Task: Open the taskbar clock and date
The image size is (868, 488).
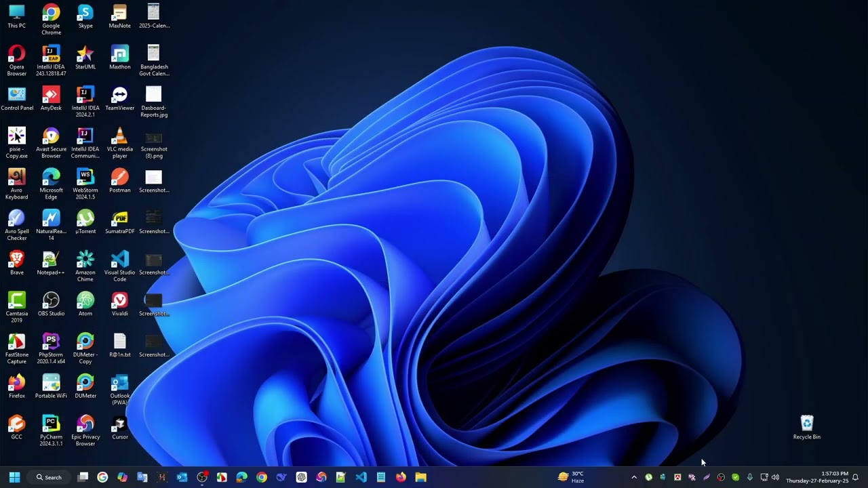Action: tap(817, 477)
